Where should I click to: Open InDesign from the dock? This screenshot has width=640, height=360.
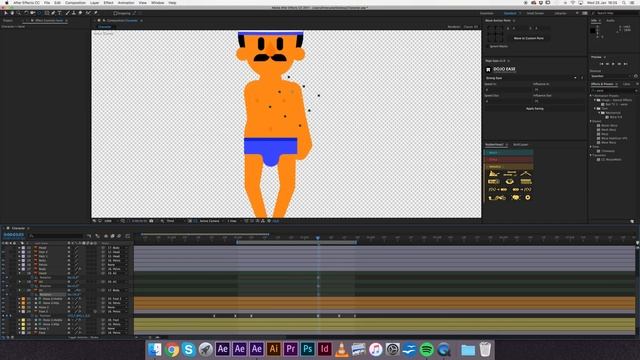pyautogui.click(x=324, y=349)
